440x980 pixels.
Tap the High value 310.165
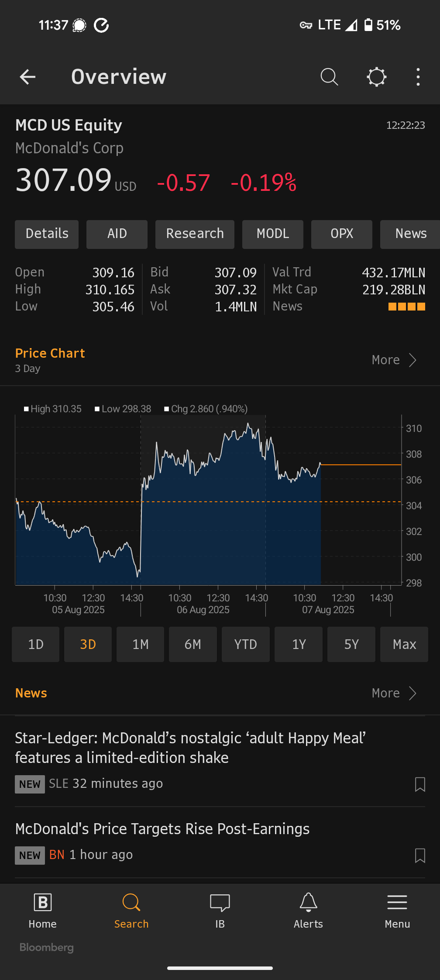(x=110, y=290)
